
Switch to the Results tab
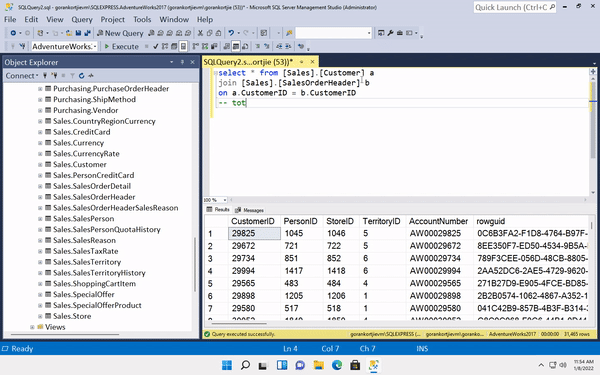218,210
